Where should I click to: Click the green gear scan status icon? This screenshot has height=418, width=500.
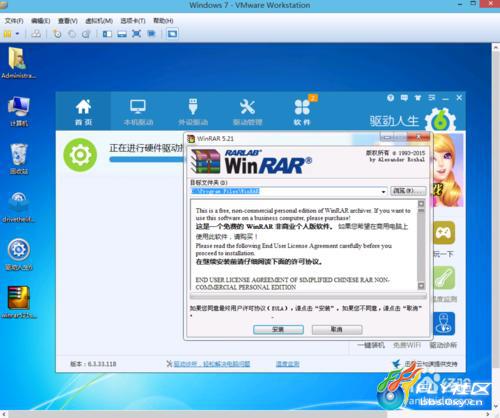pos(80,155)
